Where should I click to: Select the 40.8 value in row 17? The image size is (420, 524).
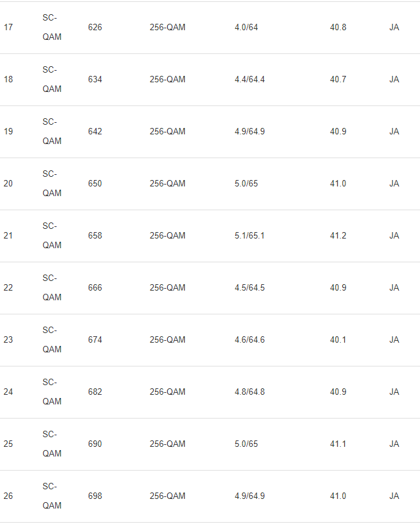[338, 28]
